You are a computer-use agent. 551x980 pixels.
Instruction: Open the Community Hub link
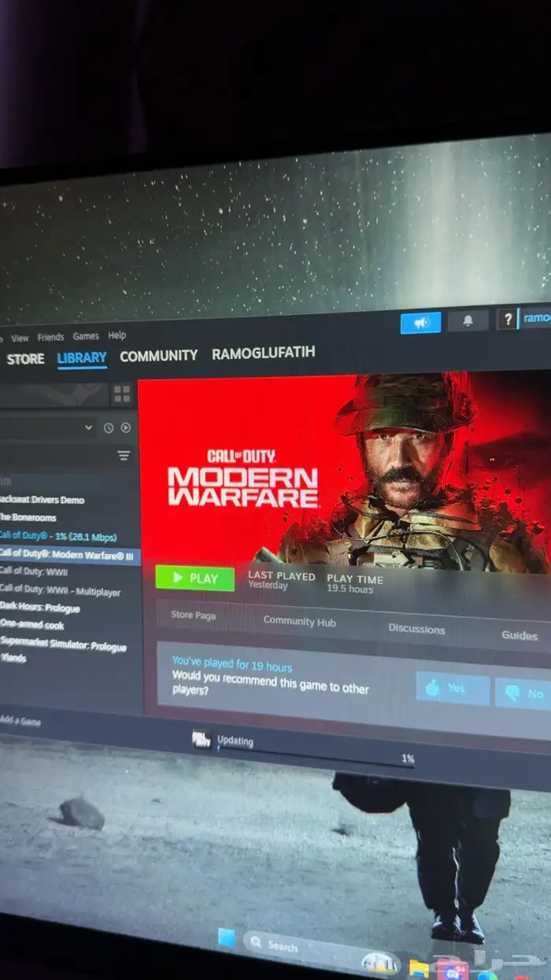point(299,621)
